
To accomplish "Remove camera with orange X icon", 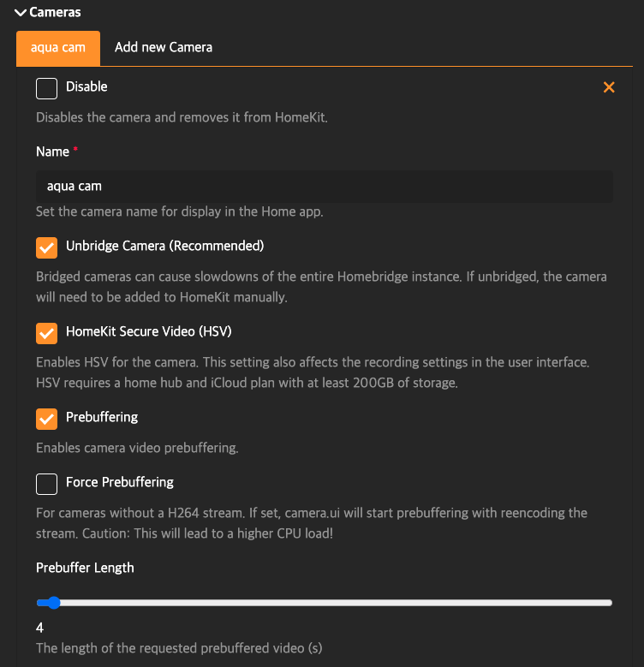I will [x=609, y=87].
